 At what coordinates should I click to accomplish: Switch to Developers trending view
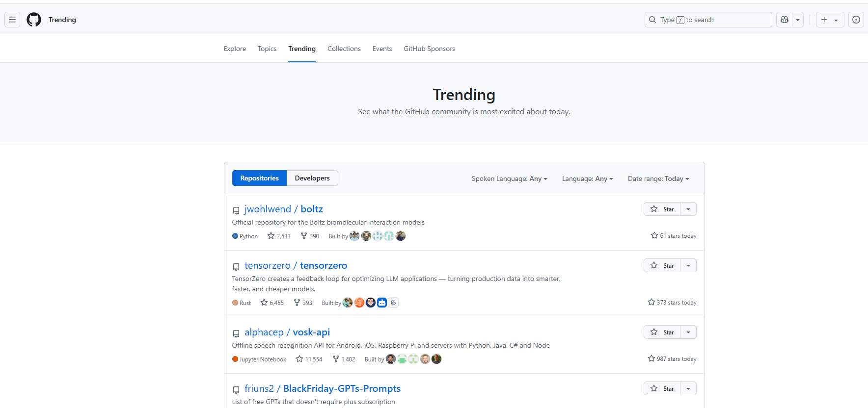click(x=312, y=178)
